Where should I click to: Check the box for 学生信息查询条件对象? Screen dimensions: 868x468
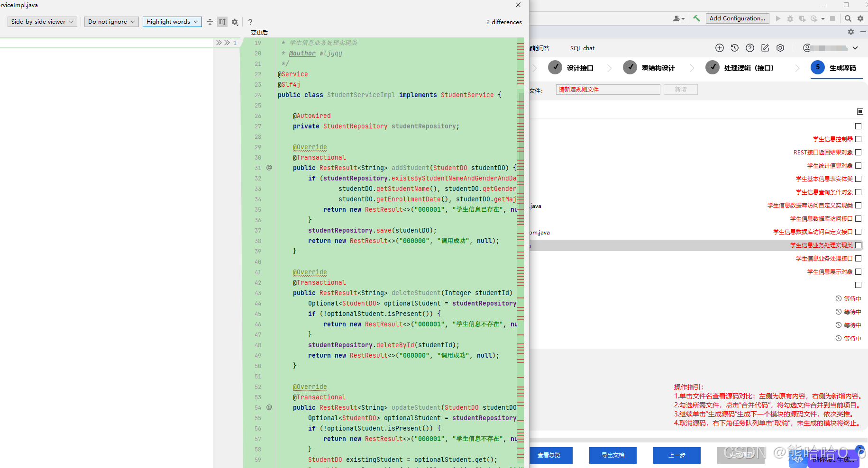(859, 192)
